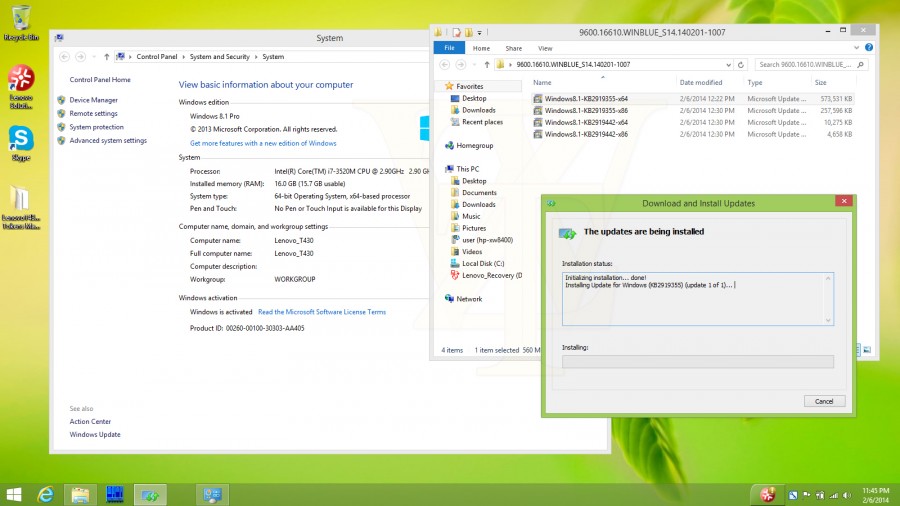Switch to the update installer taskbar icon
This screenshot has height=506, width=900.
click(150, 495)
